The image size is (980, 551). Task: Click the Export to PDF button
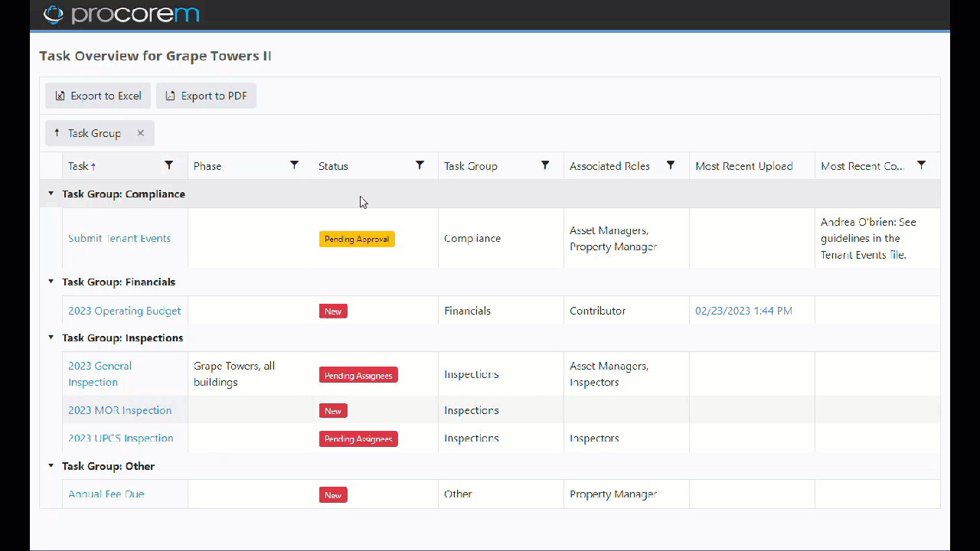pyautogui.click(x=206, y=96)
